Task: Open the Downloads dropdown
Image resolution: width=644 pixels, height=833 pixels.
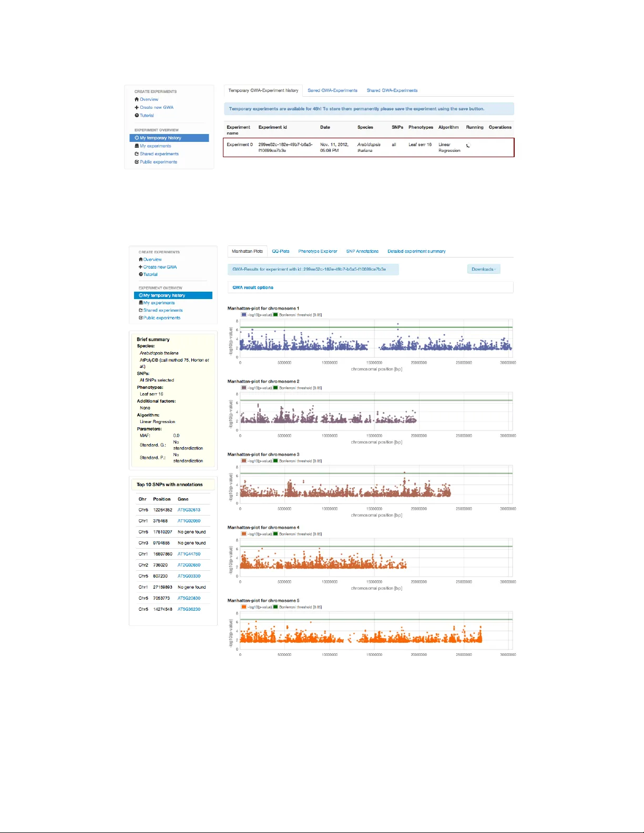Action: pos(483,269)
